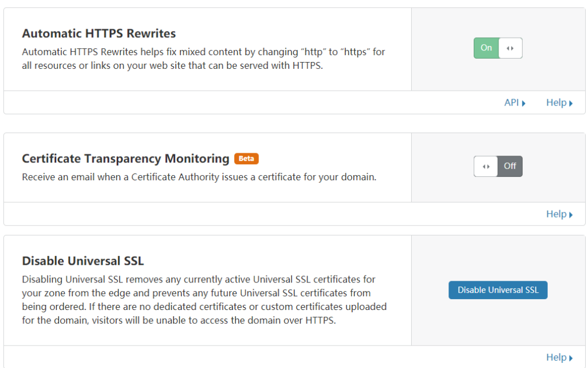Click the description starting 'Disabling Universal SSL removes any currently active'
Viewport: 588px width, 368px height.
pyautogui.click(x=204, y=300)
